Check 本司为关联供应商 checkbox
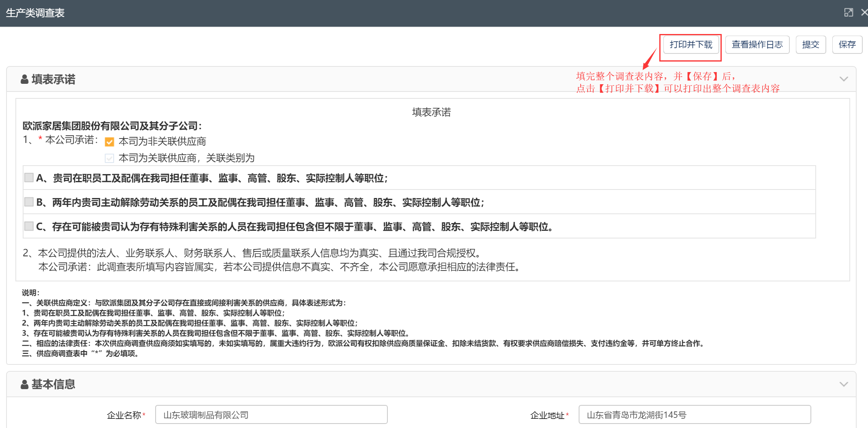This screenshot has height=428, width=868. [109, 158]
